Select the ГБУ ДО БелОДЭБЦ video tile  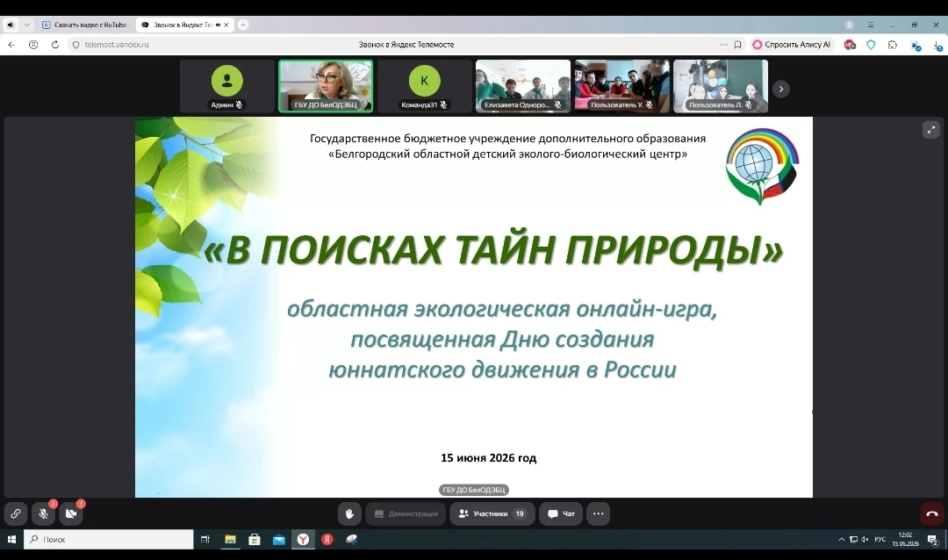tap(326, 86)
